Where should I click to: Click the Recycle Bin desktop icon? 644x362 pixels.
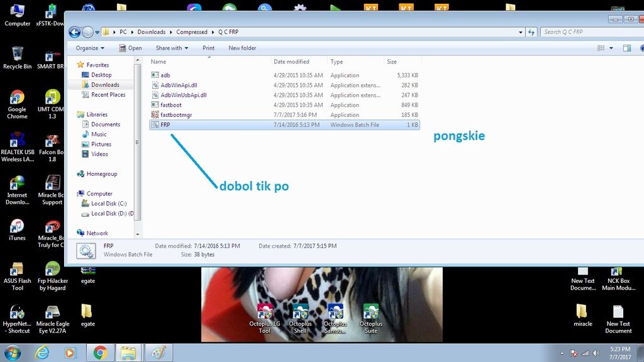(17, 56)
